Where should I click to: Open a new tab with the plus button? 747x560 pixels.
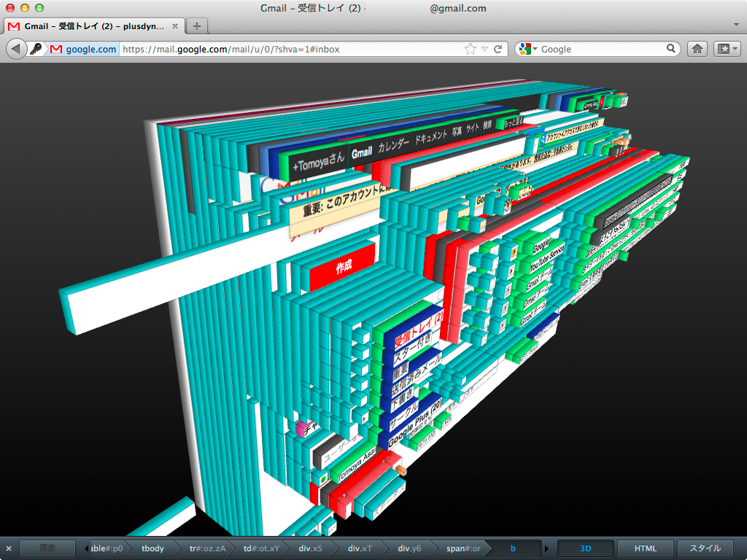click(x=196, y=26)
